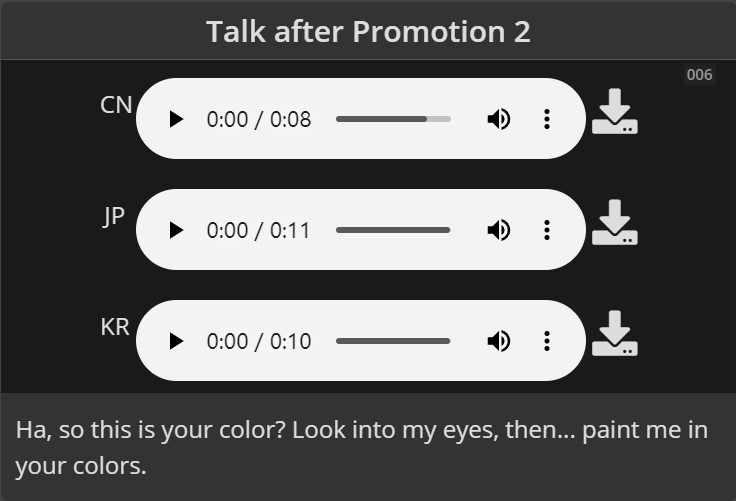Open more options for KR audio

(x=547, y=341)
